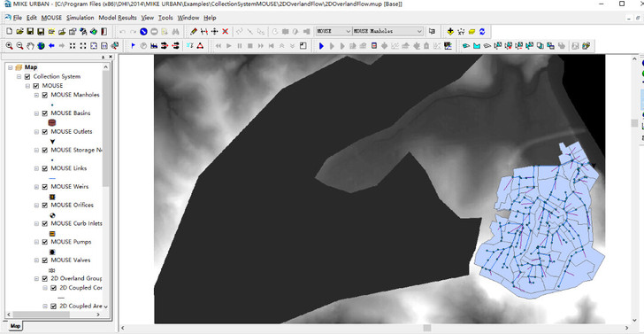644x334 pixels.
Task: Select MOUSE Weirs layer label
Action: click(69, 187)
